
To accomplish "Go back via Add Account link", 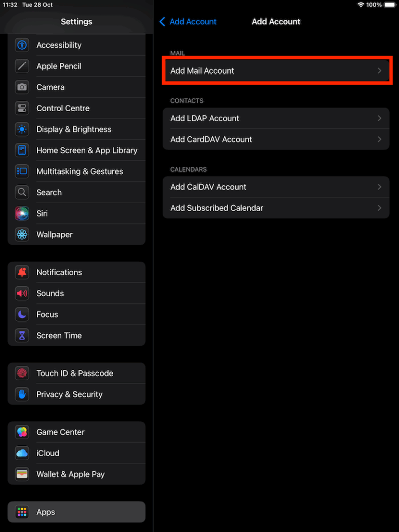I will tap(188, 22).
